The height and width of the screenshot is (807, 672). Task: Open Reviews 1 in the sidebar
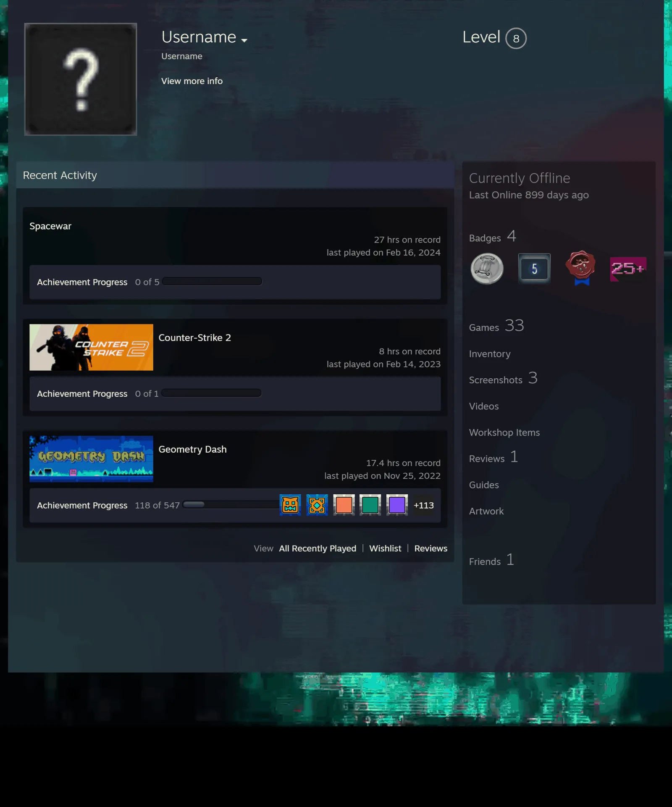pos(493,457)
